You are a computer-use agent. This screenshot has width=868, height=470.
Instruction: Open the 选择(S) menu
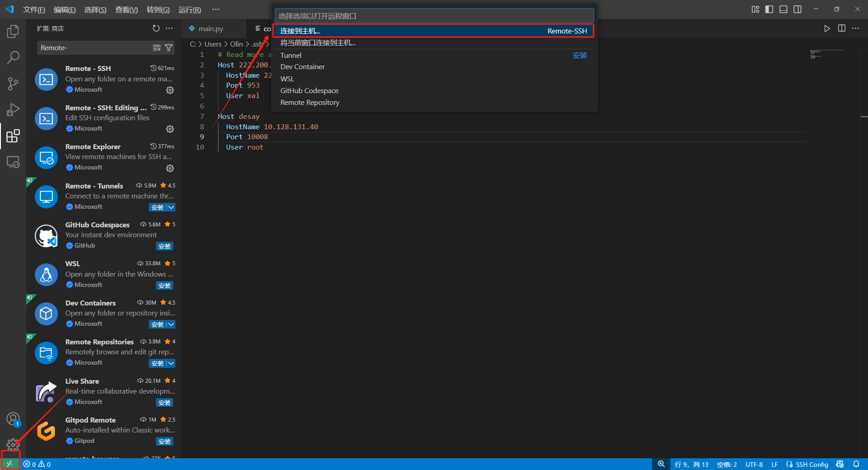pos(95,9)
